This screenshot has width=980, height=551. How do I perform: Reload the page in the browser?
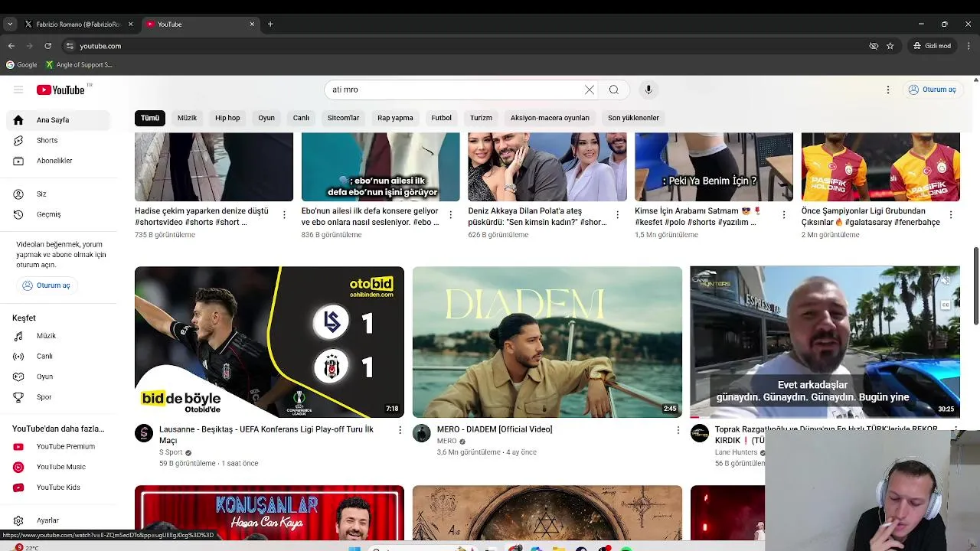[x=47, y=46]
